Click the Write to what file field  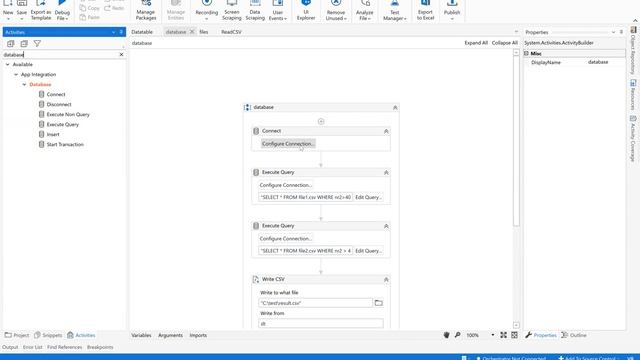pos(316,303)
